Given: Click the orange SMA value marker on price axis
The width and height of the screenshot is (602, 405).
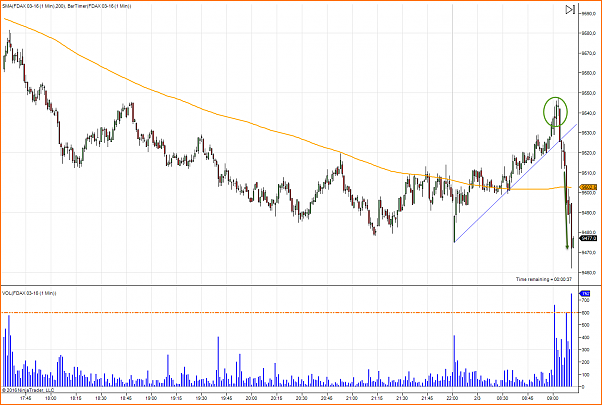Looking at the screenshot, I should coord(589,187).
